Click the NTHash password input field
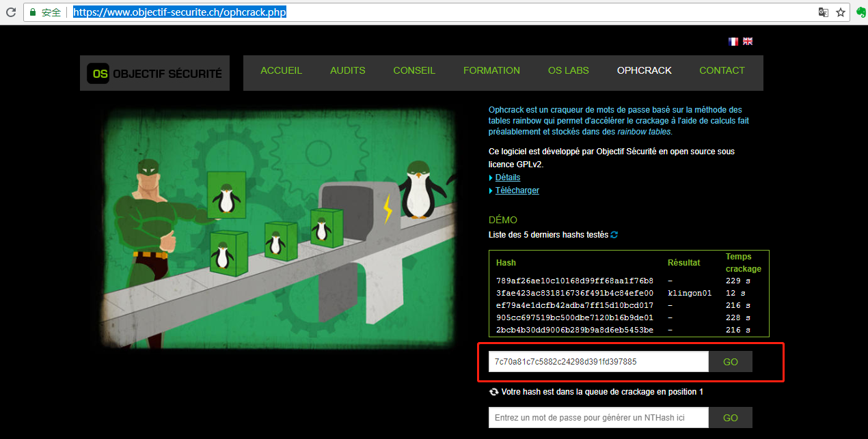868x439 pixels. 599,417
